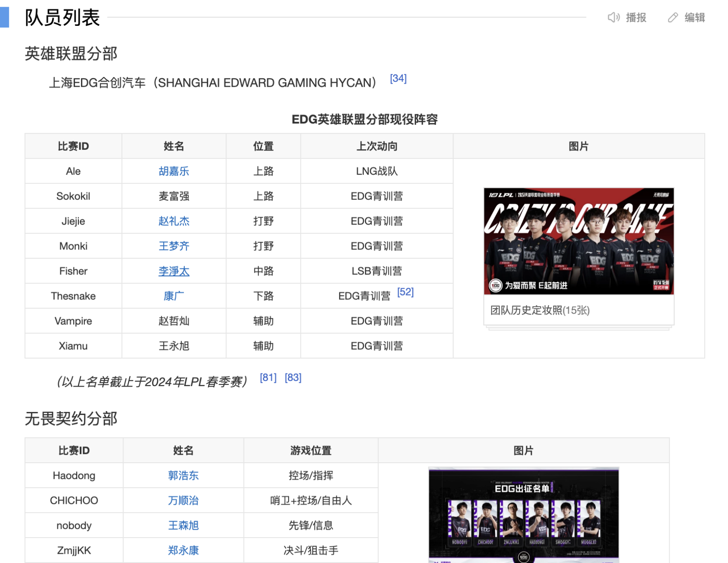Open 王森旭 player link

[183, 525]
